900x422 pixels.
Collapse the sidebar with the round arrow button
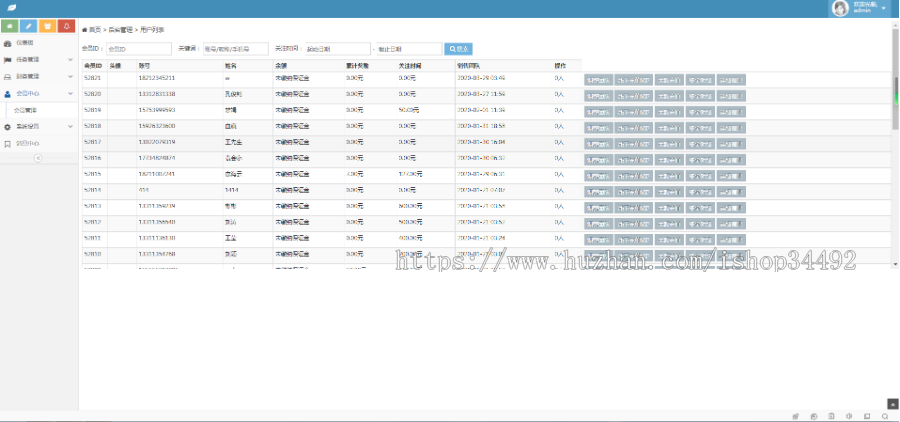38,158
